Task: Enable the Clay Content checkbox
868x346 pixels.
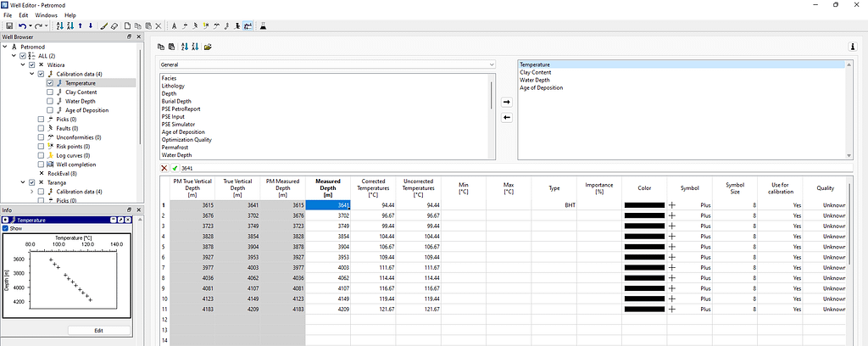Action: pos(50,92)
